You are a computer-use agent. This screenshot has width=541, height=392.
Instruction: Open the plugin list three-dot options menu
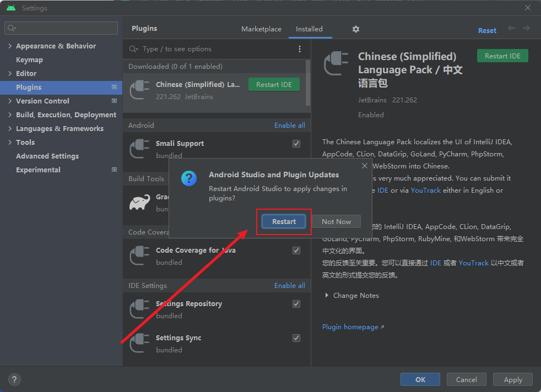300,49
